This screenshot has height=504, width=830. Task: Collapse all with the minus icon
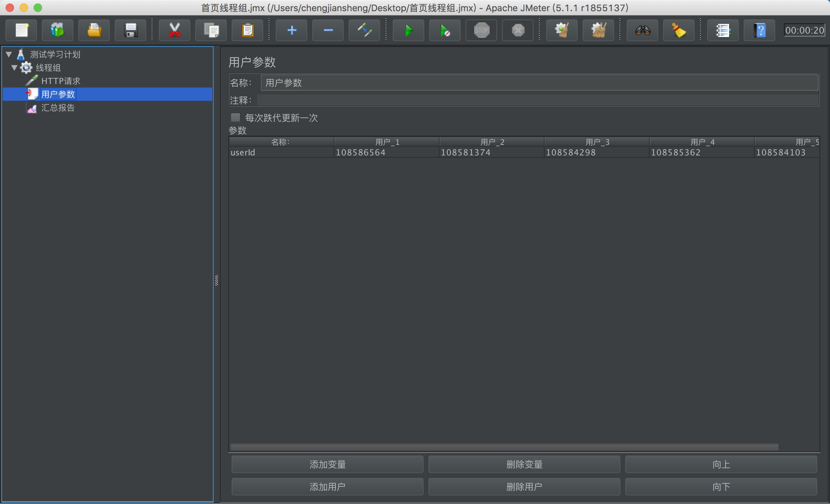pos(328,30)
